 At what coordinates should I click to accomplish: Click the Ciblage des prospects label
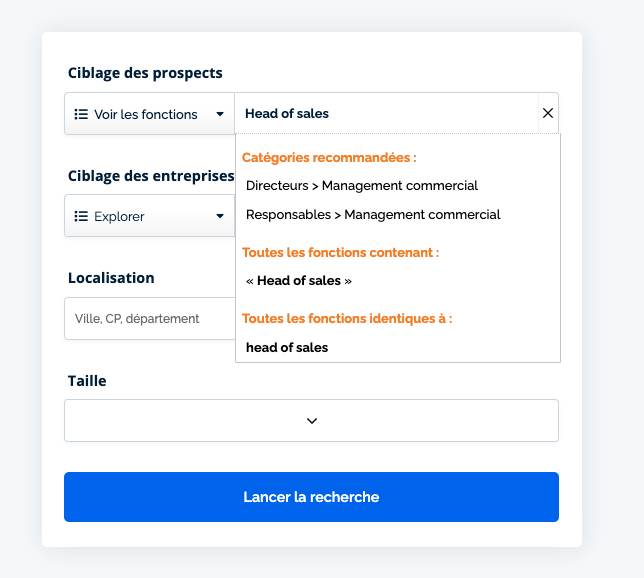coord(145,73)
